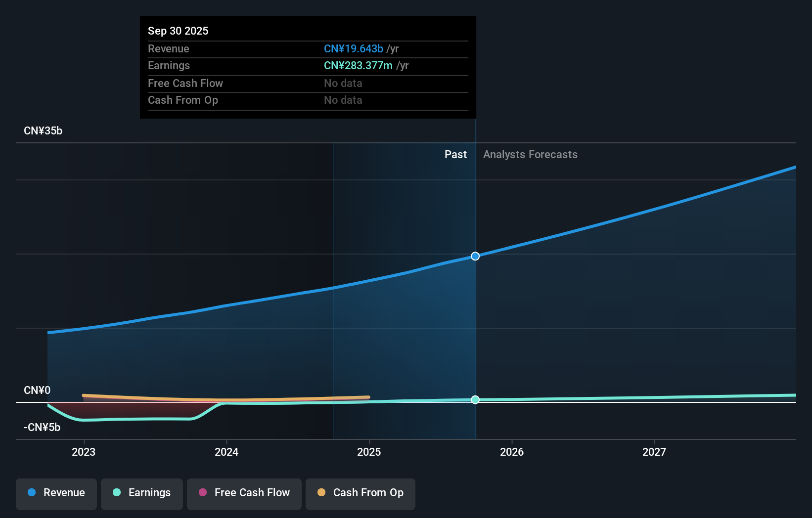Toggle the Cash From Op series visibility
The width and height of the screenshot is (812, 518).
pos(360,494)
